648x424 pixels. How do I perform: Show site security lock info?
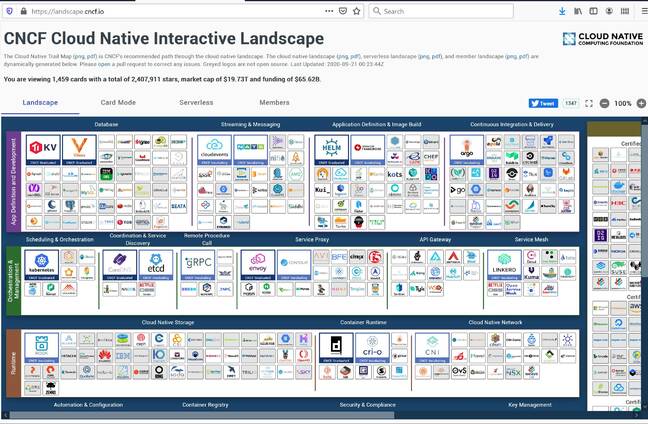click(x=24, y=11)
